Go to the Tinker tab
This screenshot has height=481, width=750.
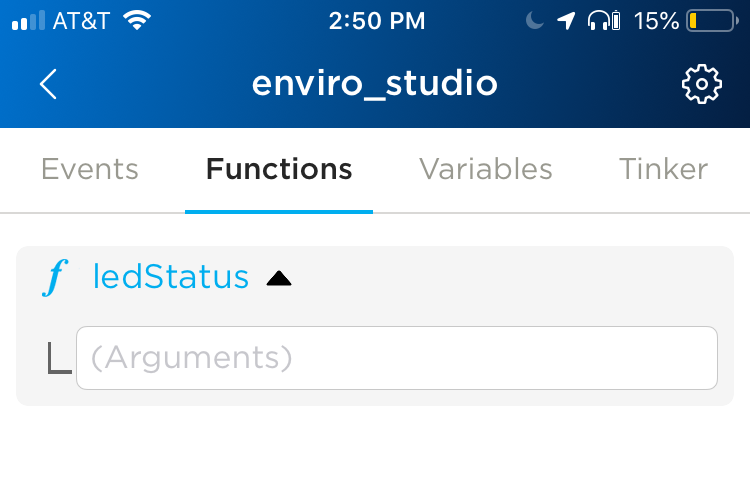tap(663, 169)
